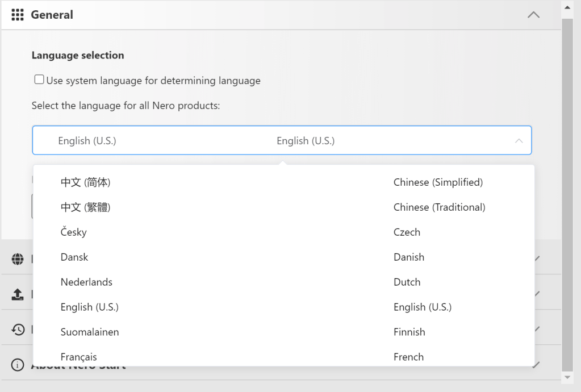
Task: Click the General grid icon
Action: pos(18,15)
